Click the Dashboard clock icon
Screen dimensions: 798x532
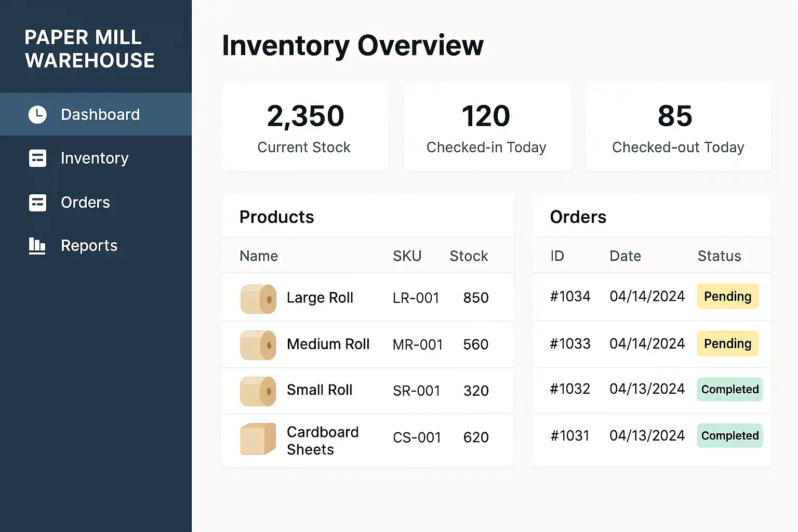point(37,115)
